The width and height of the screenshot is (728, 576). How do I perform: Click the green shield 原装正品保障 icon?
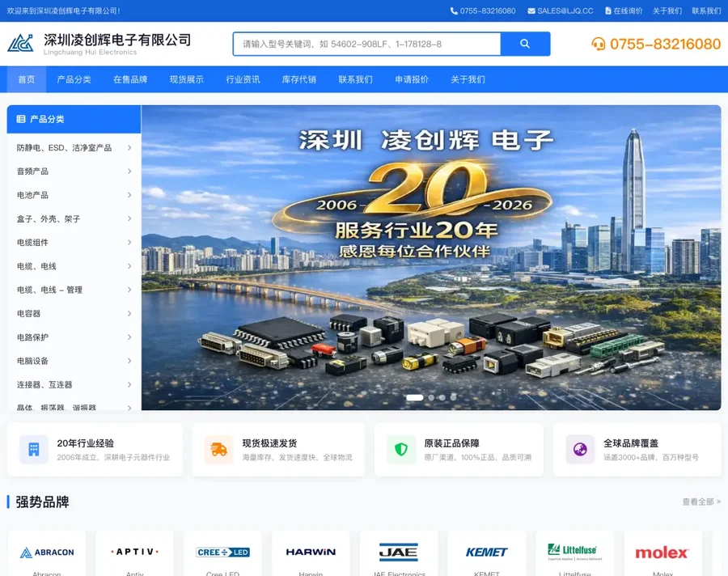[x=401, y=449]
